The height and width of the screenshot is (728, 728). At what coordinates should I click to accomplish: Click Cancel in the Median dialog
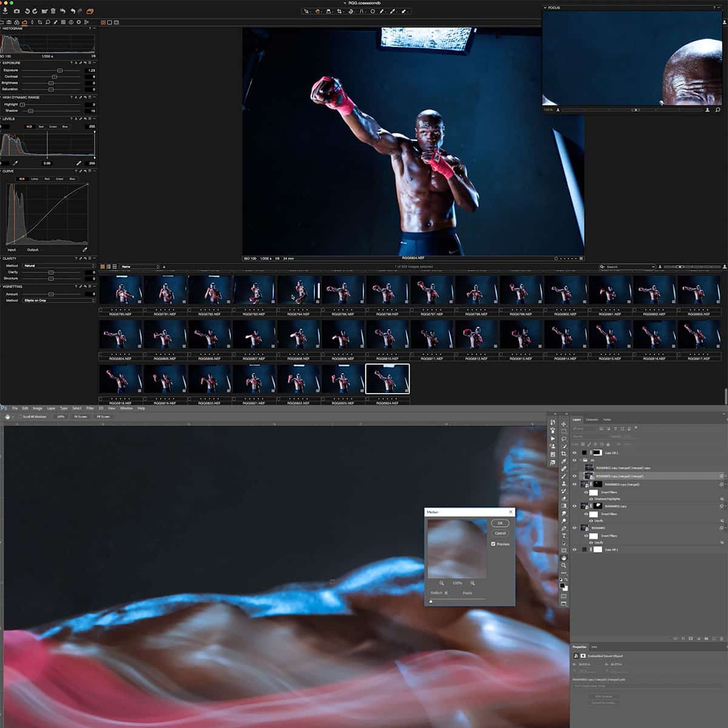pyautogui.click(x=500, y=533)
